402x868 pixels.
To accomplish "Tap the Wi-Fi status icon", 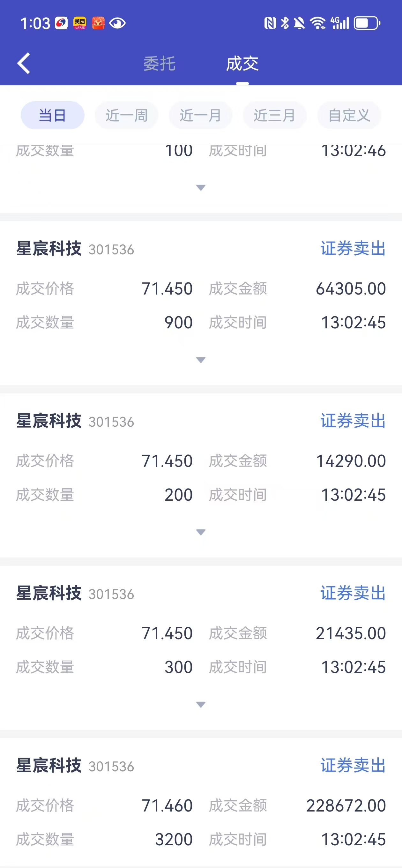I will tap(317, 23).
